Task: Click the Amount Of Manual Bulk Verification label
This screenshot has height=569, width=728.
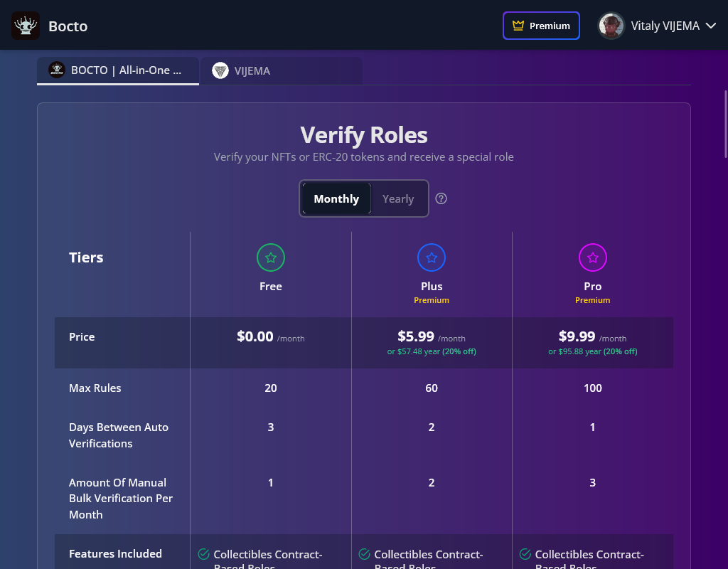Action: click(x=121, y=499)
